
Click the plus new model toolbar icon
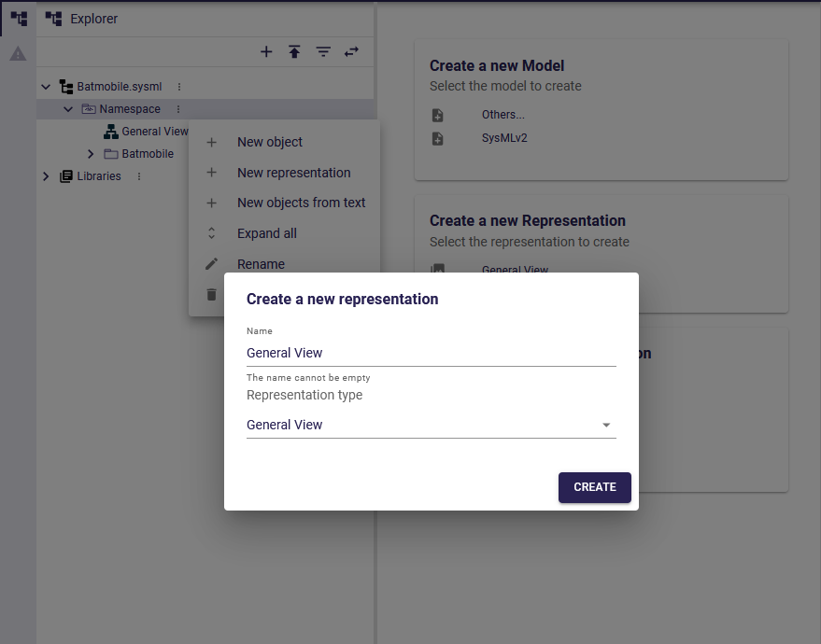266,52
